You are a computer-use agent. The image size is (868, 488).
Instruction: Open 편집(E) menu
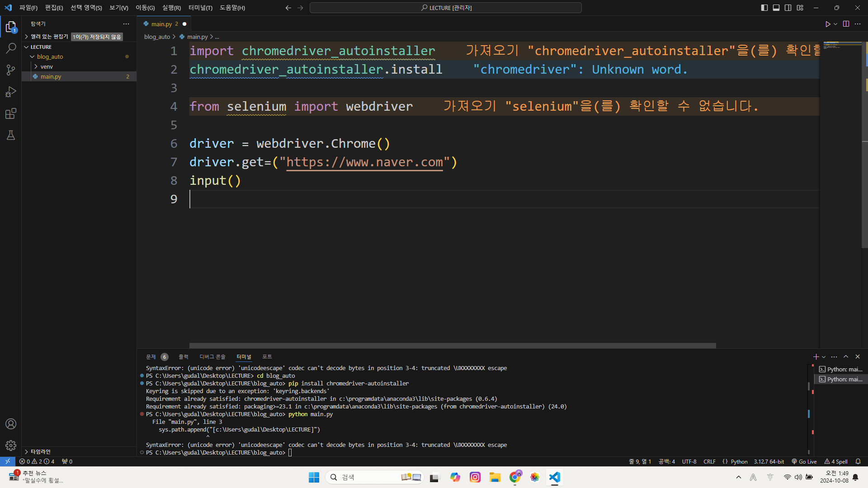pyautogui.click(x=54, y=8)
